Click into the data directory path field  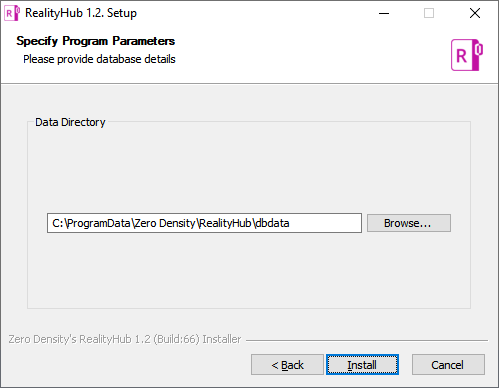tap(204, 223)
